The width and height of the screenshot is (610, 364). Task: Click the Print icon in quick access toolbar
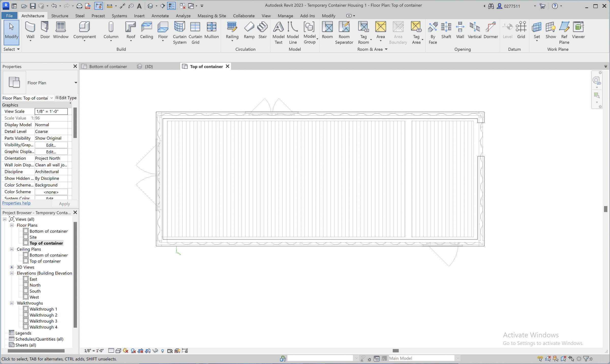79,6
